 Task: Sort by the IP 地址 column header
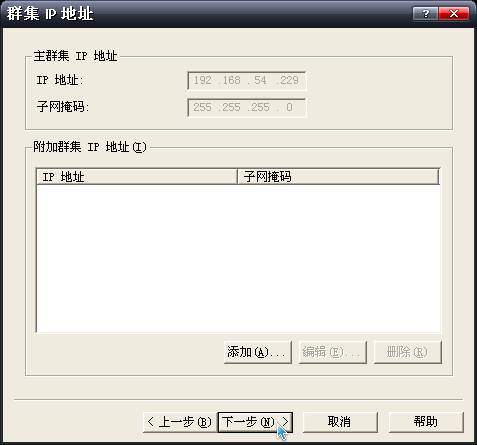[137, 177]
